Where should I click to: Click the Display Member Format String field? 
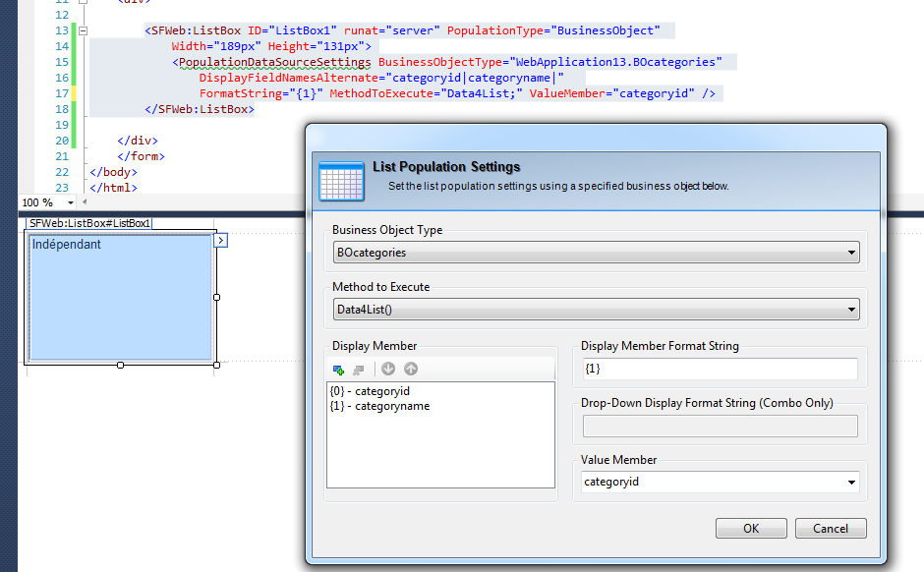pyautogui.click(x=720, y=369)
